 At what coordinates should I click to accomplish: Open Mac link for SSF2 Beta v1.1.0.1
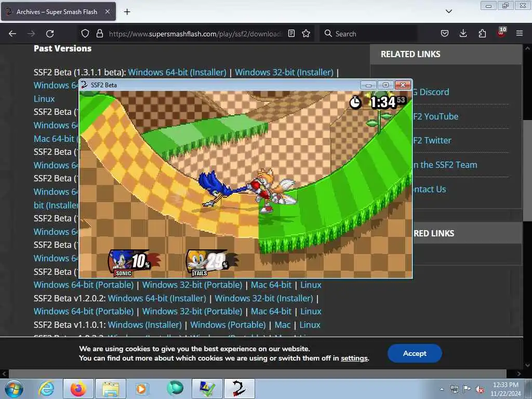pyautogui.click(x=283, y=325)
